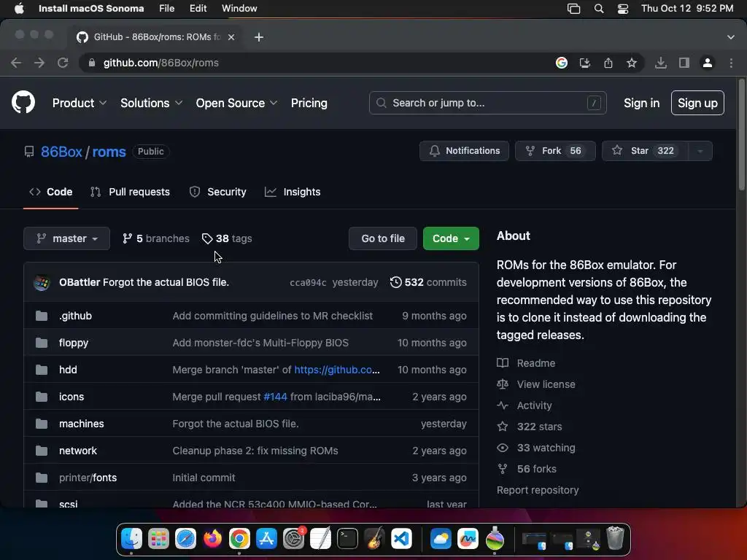Open the Chrome downloads icon
The height and width of the screenshot is (560, 747).
[660, 63]
